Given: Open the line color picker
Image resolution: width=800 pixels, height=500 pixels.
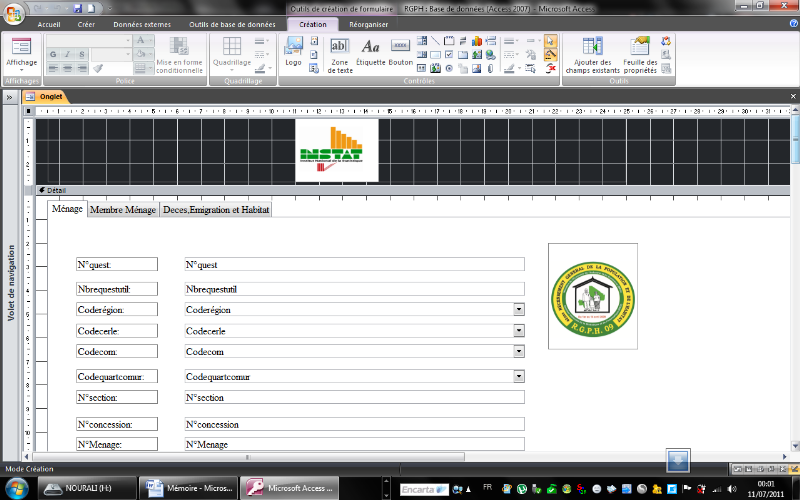Looking at the screenshot, I should point(512,68).
